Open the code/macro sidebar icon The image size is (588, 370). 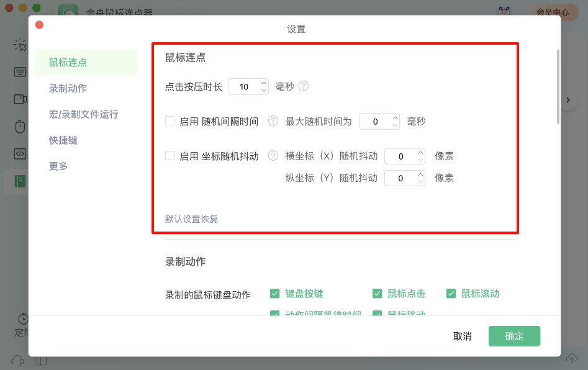pyautogui.click(x=20, y=154)
